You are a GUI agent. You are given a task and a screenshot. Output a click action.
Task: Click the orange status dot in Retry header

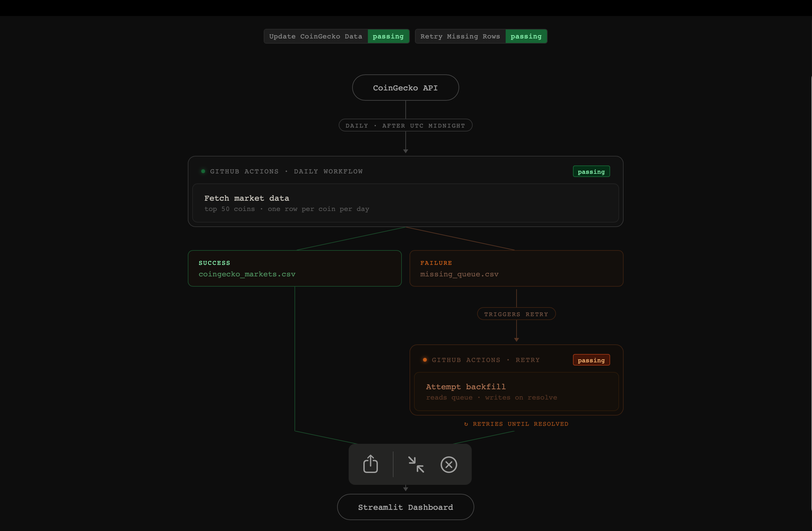pos(425,360)
